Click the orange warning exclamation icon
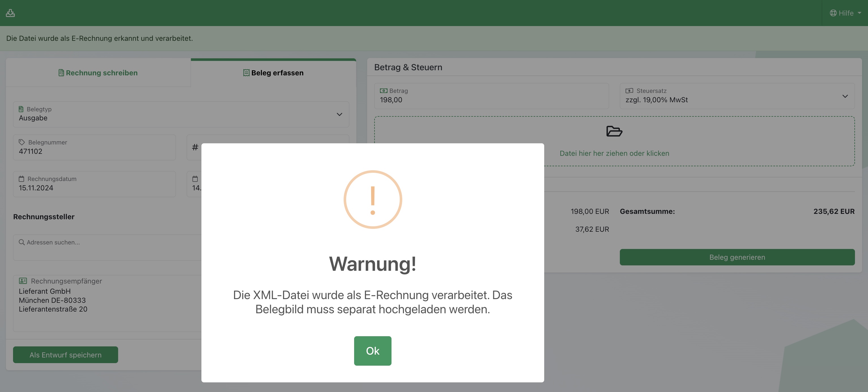Viewport: 868px width, 392px height. (372, 199)
